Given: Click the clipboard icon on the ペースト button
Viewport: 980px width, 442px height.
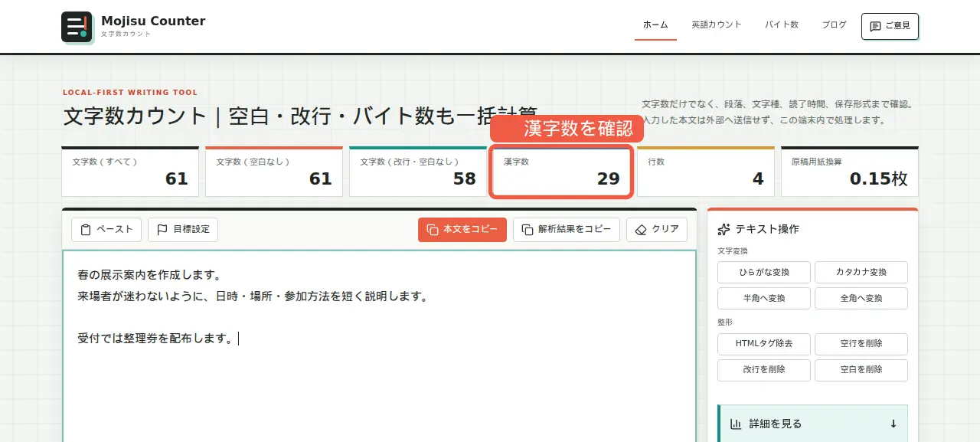Looking at the screenshot, I should (x=86, y=229).
